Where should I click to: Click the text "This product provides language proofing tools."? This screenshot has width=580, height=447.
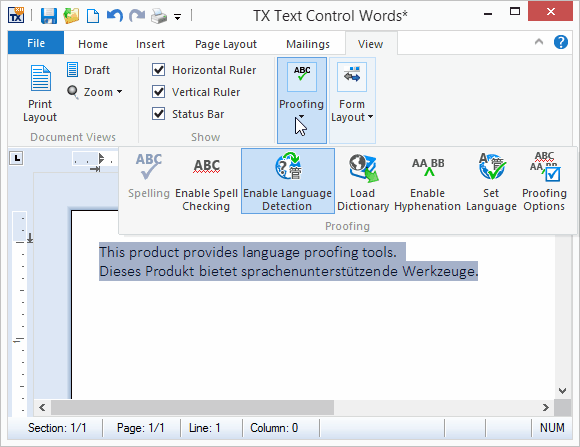coord(248,252)
